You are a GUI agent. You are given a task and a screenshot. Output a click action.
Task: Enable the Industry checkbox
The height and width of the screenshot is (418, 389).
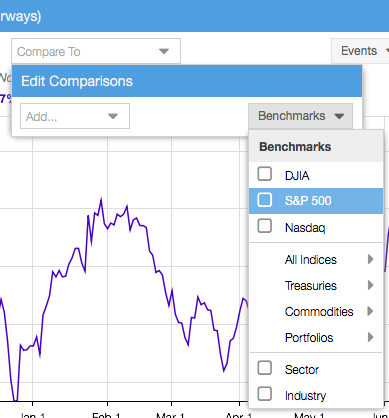[265, 394]
